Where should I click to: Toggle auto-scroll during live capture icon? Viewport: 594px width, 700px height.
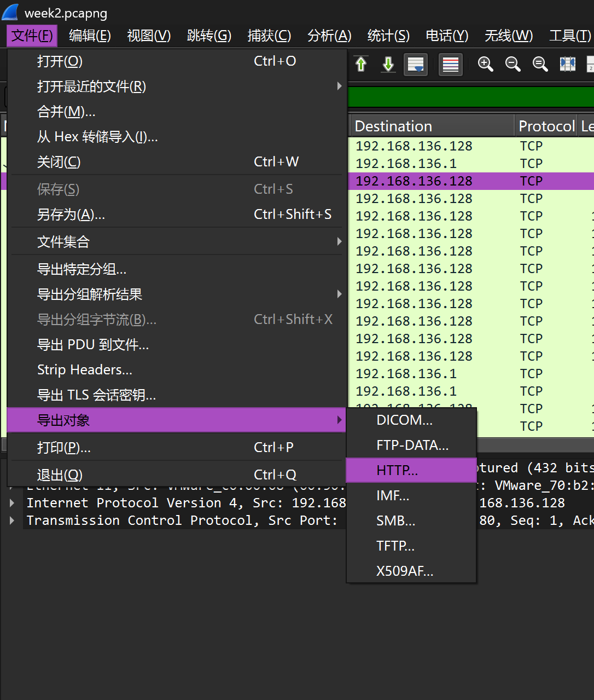click(x=416, y=65)
